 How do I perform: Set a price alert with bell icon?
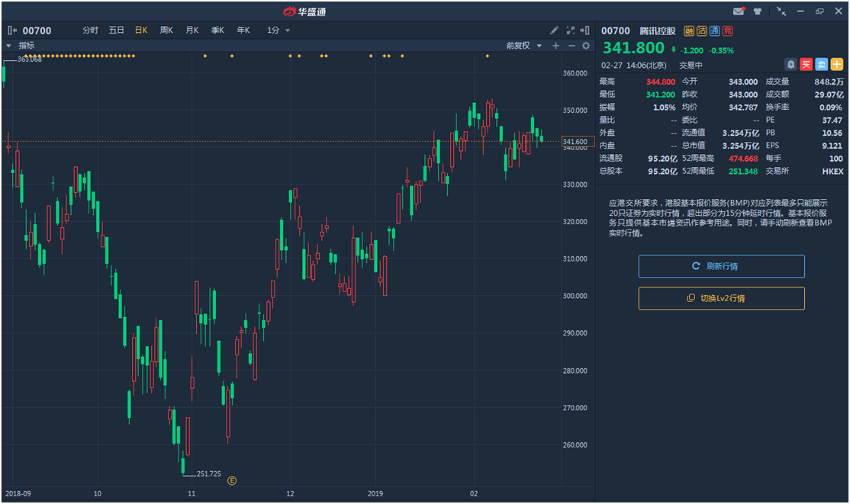tap(791, 65)
